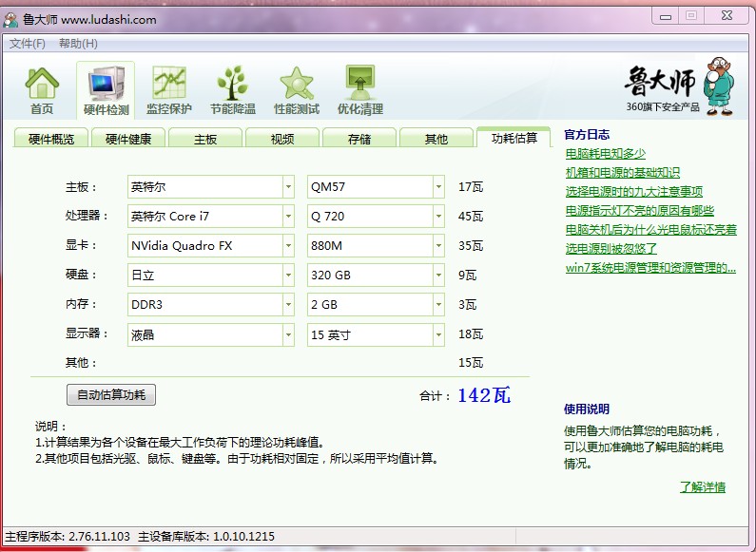This screenshot has height=552, width=756.
Task: Click the 使用说明 heading
Action: (x=587, y=409)
